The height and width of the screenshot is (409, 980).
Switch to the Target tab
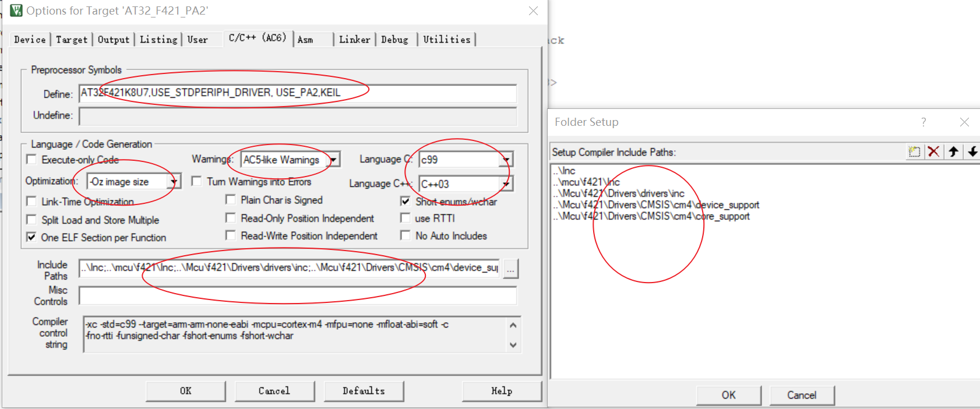(x=72, y=40)
